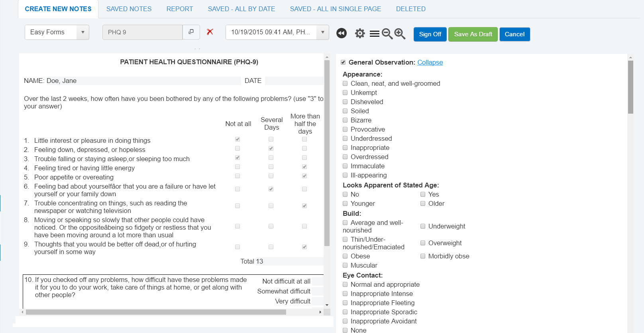The image size is (644, 333).
Task: Click the form's horizontal scrollbar
Action: tap(156, 312)
